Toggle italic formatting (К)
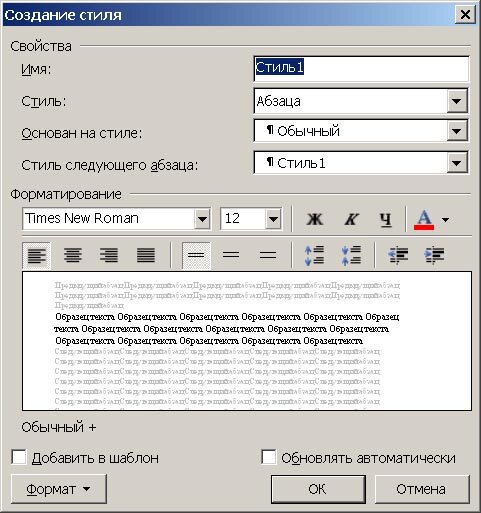The image size is (481, 513). [351, 219]
